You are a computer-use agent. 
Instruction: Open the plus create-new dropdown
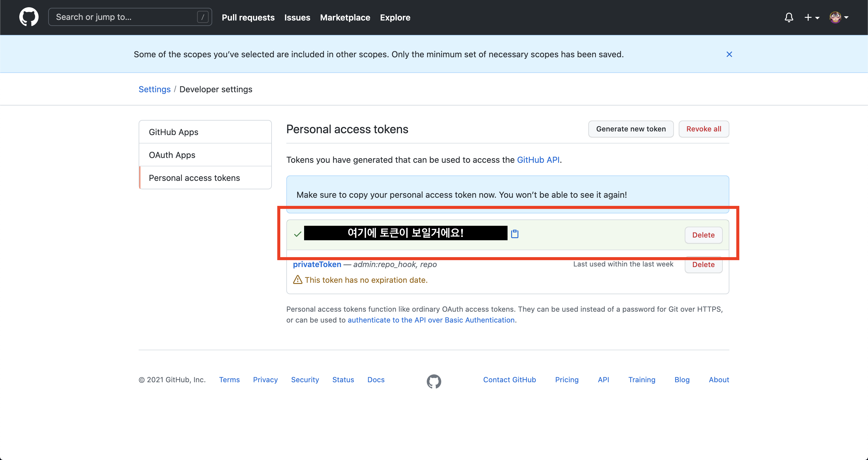point(811,17)
